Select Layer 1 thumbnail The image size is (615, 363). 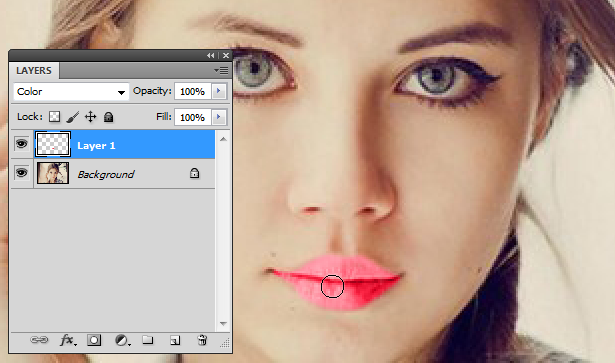point(53,144)
